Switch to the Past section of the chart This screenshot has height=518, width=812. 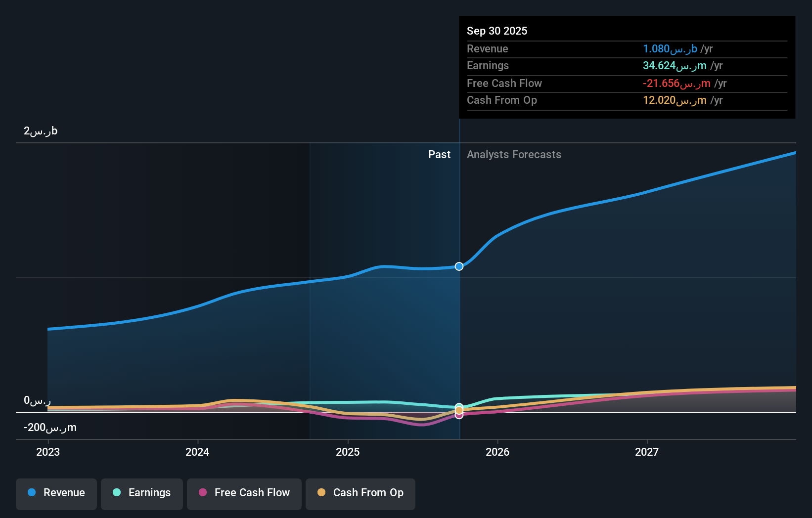[x=439, y=154]
